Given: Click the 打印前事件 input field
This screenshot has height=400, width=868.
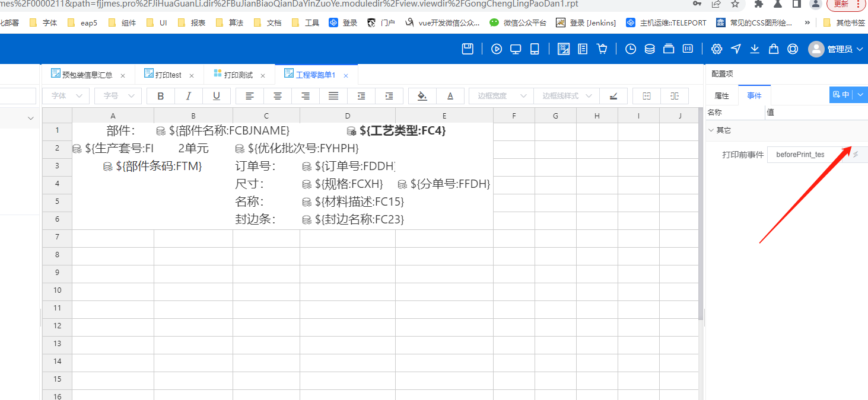Looking at the screenshot, I should pyautogui.click(x=807, y=155).
